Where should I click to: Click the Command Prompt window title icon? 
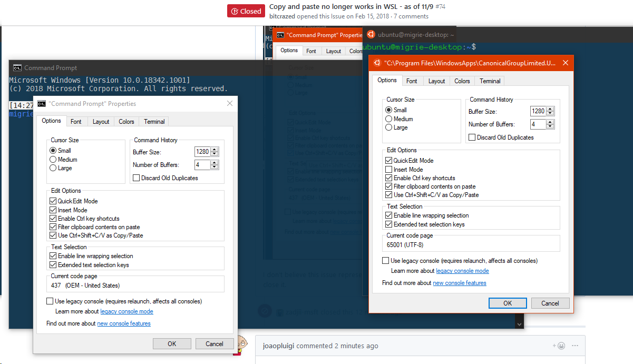tap(17, 67)
